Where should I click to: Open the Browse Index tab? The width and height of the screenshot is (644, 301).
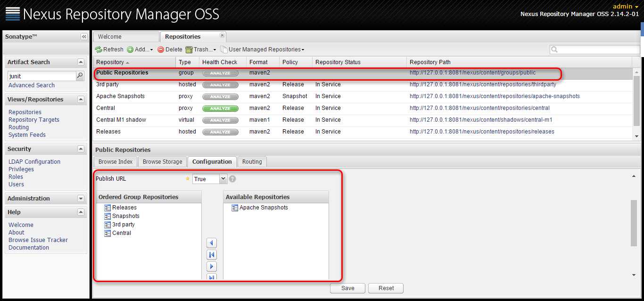(116, 162)
